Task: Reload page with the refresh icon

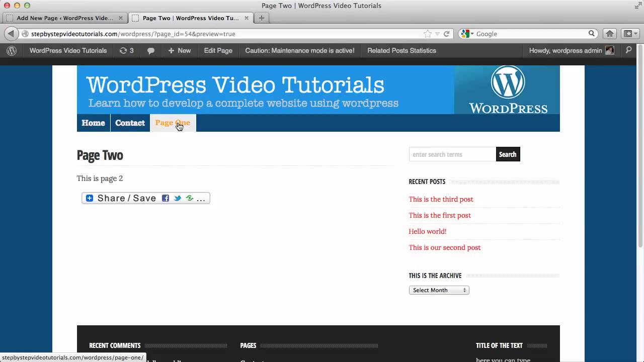Action: coord(446,34)
